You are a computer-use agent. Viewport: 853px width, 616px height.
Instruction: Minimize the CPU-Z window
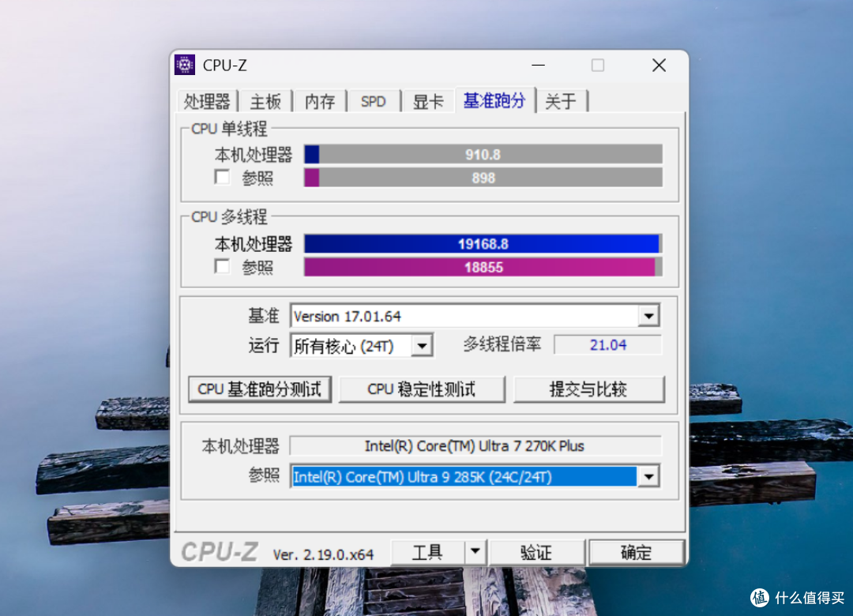(x=538, y=65)
